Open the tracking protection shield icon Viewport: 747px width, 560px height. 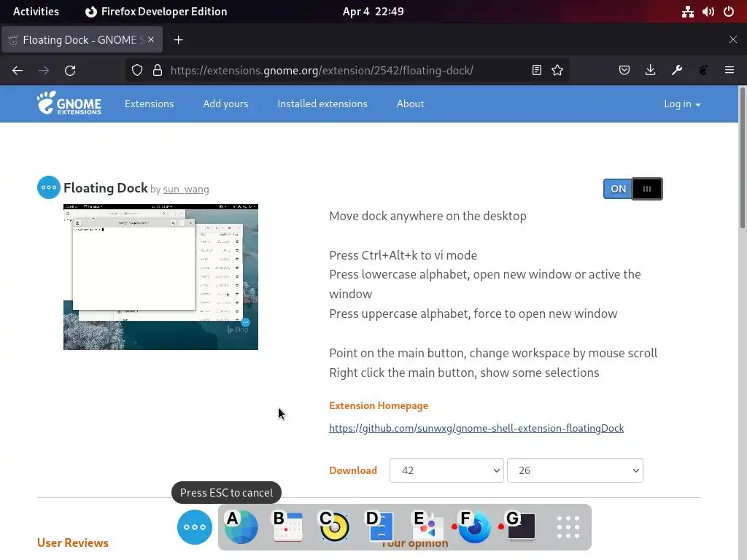coord(137,71)
